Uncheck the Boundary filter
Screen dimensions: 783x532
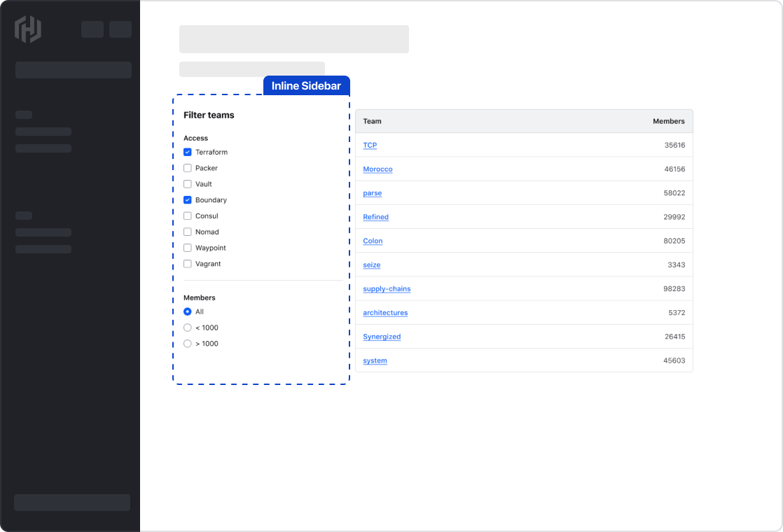click(x=187, y=199)
